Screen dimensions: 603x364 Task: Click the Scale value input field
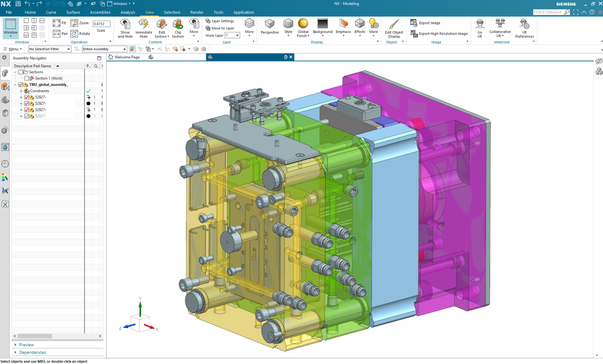[x=102, y=24]
